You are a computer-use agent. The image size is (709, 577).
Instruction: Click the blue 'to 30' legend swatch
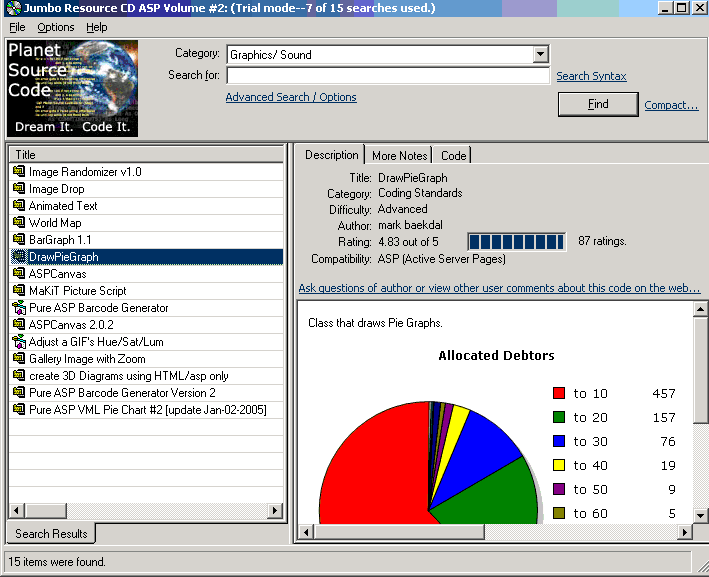click(559, 441)
